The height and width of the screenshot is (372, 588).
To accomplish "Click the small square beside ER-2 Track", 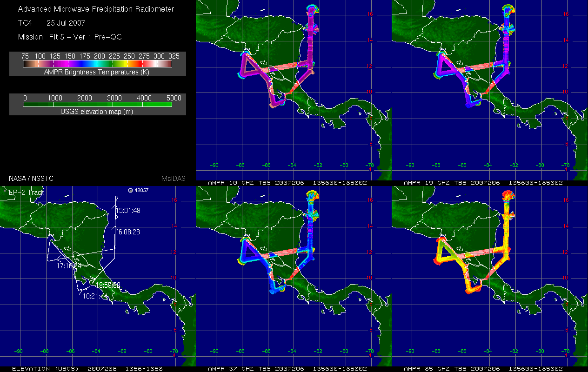I will pyautogui.click(x=4, y=191).
